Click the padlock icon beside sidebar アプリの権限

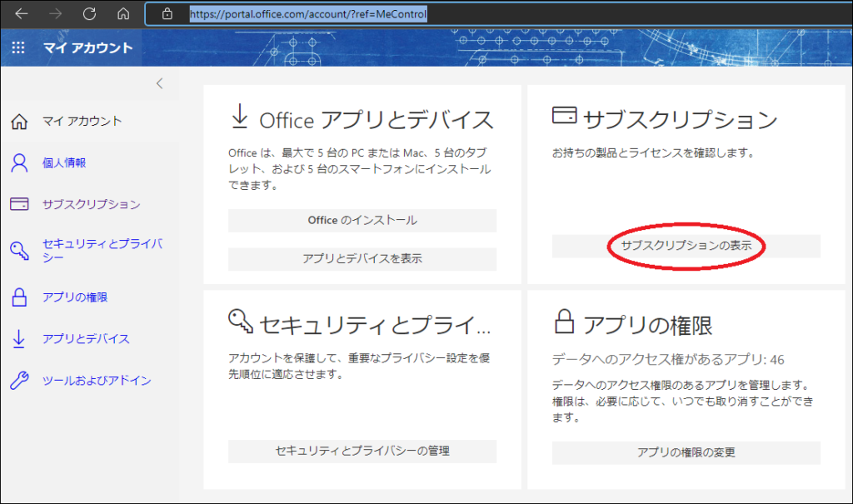pos(19,297)
